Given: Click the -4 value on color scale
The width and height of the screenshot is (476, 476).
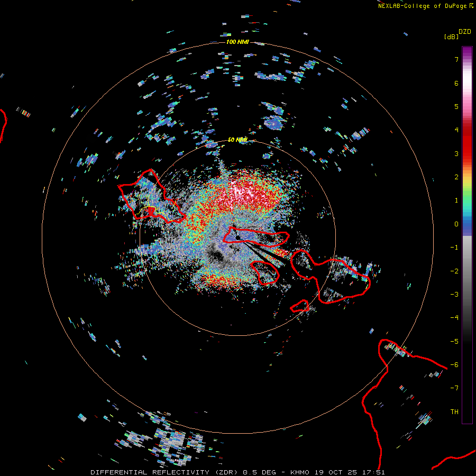Looking at the screenshot, I should (454, 318).
